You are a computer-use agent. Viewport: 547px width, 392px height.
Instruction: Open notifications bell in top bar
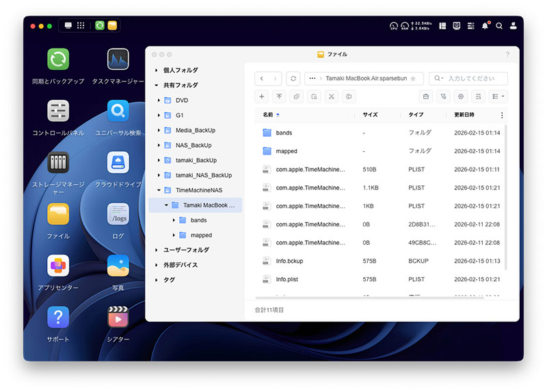coord(485,25)
